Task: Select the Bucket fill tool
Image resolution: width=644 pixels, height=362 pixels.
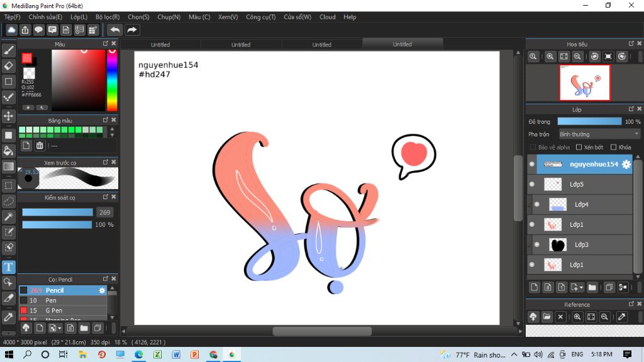Action: (x=9, y=151)
